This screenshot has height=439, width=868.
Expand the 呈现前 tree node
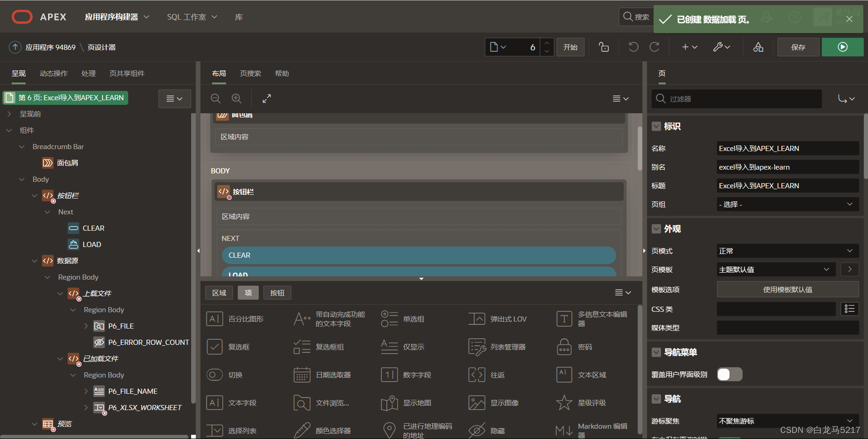pos(9,114)
